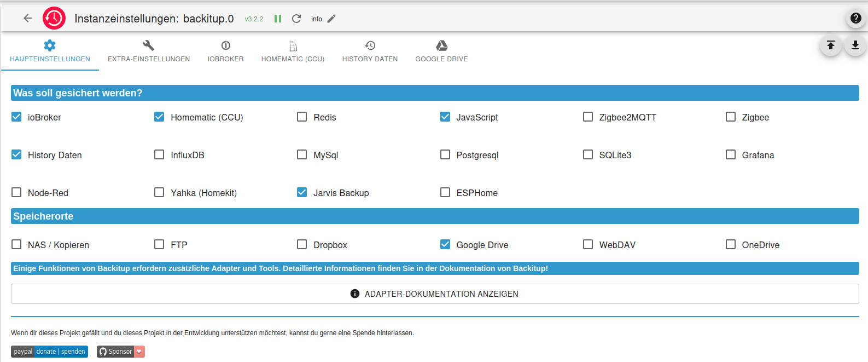Viewport: 868px width, 362px height.
Task: Open the HOMEMATIC (CCU) tab
Action: tap(293, 51)
